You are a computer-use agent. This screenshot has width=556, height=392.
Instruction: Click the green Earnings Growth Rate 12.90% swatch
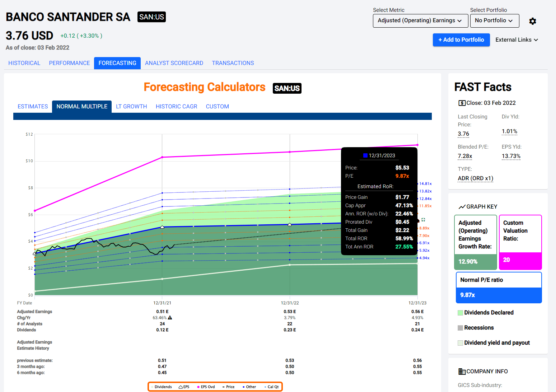475,262
